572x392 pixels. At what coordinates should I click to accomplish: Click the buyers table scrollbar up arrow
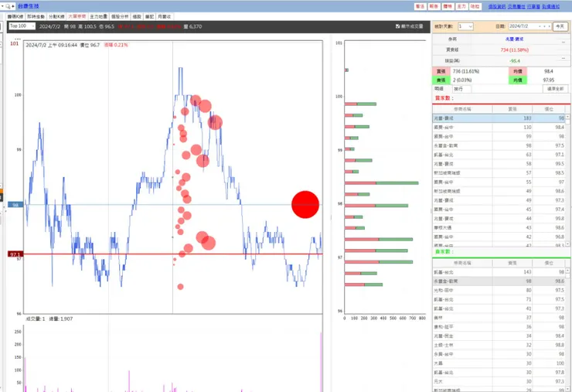click(567, 117)
